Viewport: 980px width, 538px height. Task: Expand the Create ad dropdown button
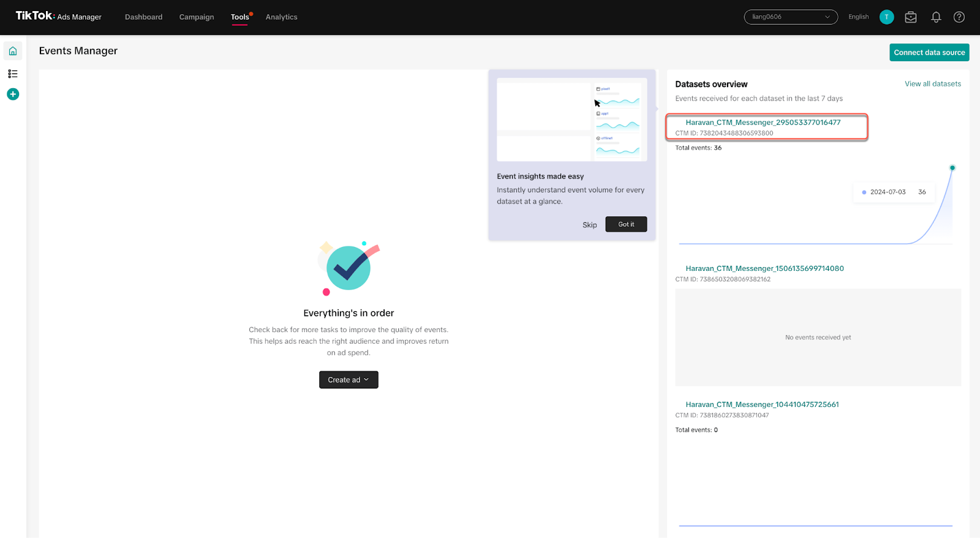point(349,380)
